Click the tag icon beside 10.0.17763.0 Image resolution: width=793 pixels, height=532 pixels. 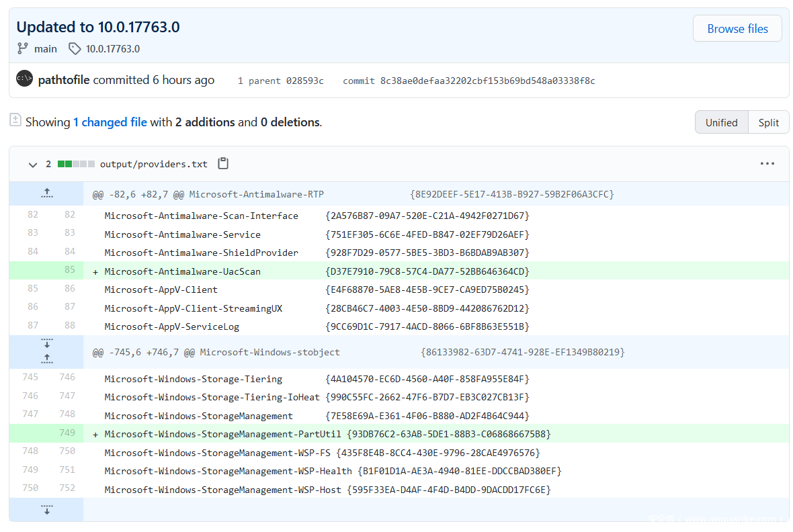(75, 48)
